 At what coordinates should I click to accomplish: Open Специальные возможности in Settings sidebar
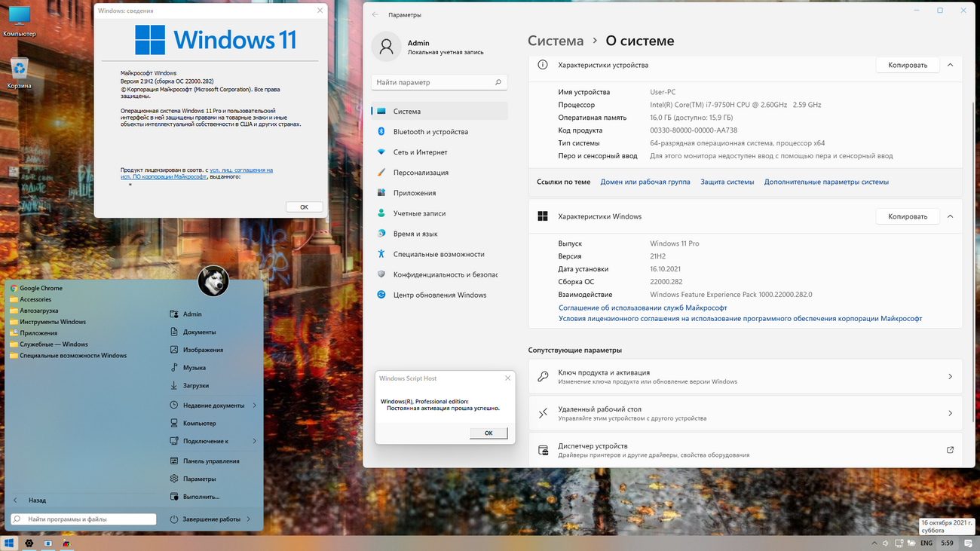pos(439,254)
